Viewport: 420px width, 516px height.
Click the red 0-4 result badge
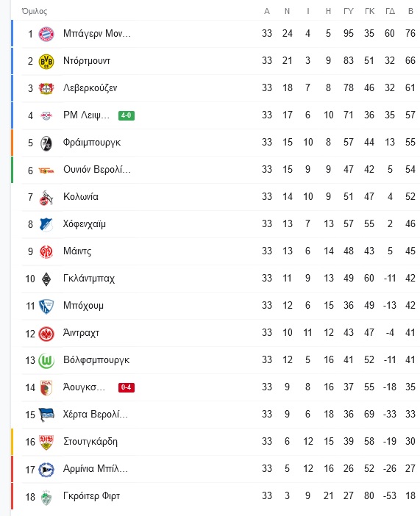pyautogui.click(x=127, y=387)
